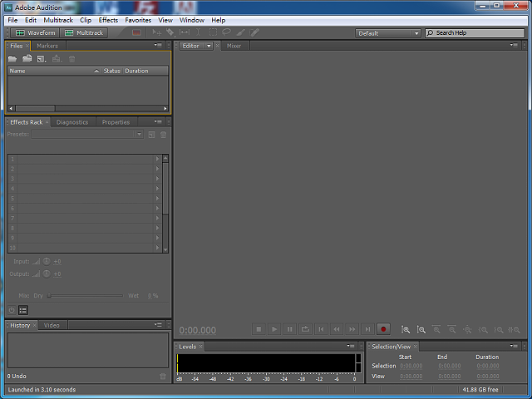Click Zoom to Selection icon
The width and height of the screenshot is (532, 399).
[x=514, y=329]
